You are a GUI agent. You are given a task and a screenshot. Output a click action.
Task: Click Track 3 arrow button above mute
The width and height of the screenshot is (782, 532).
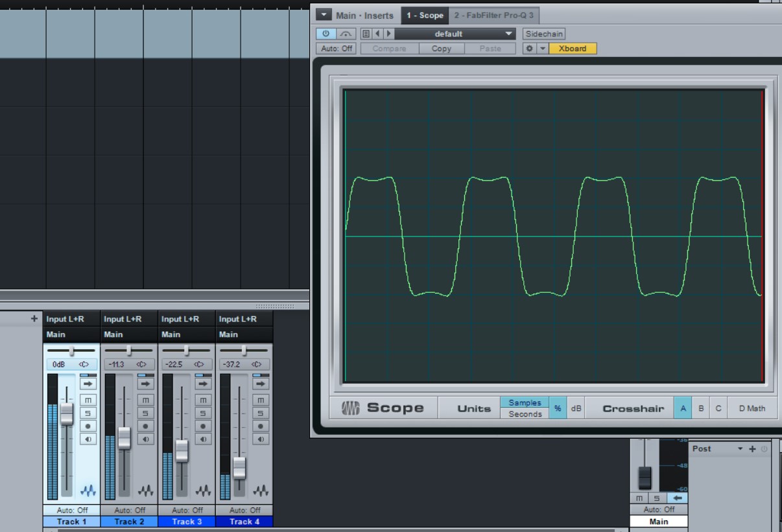pos(203,384)
